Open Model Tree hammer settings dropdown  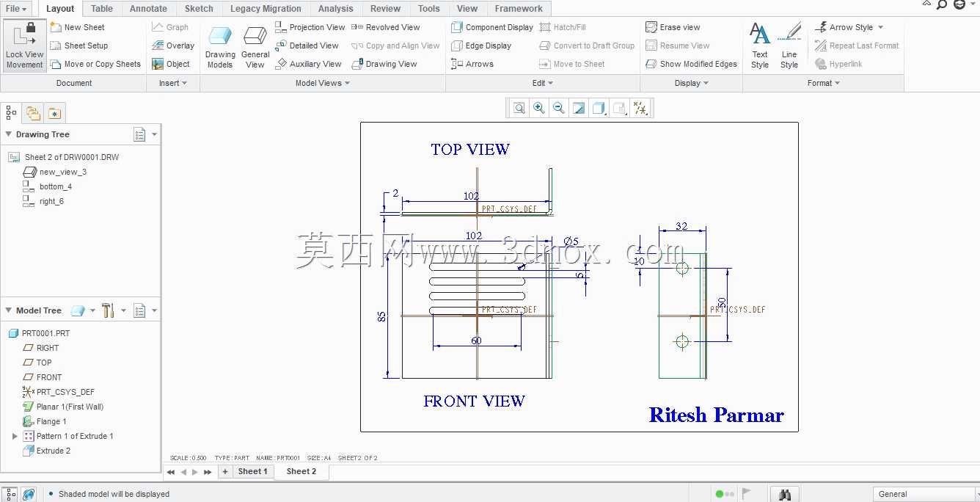click(x=113, y=310)
